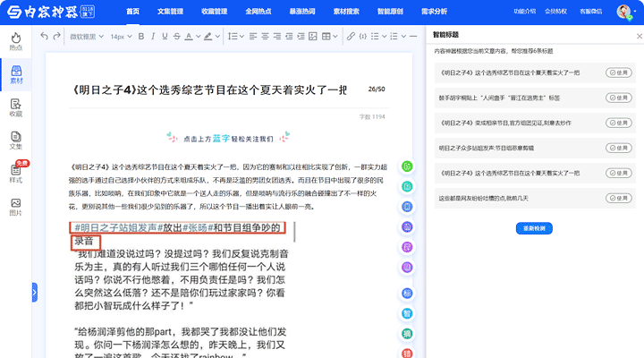Image resolution: width=644 pixels, height=358 pixels.
Task: Go to the 首页 home tab
Action: tap(132, 12)
